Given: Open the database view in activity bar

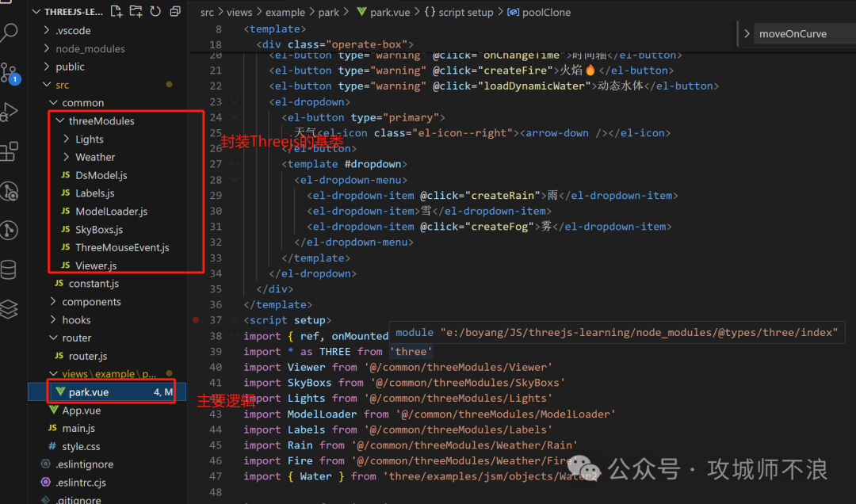Looking at the screenshot, I should [x=9, y=269].
